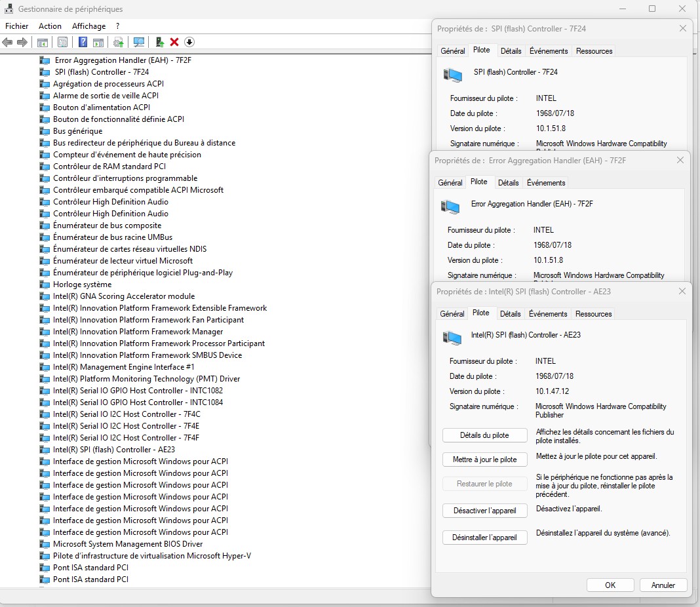Click the show/hide action pane icon
Image resolution: width=700 pixels, height=607 pixels.
click(98, 42)
